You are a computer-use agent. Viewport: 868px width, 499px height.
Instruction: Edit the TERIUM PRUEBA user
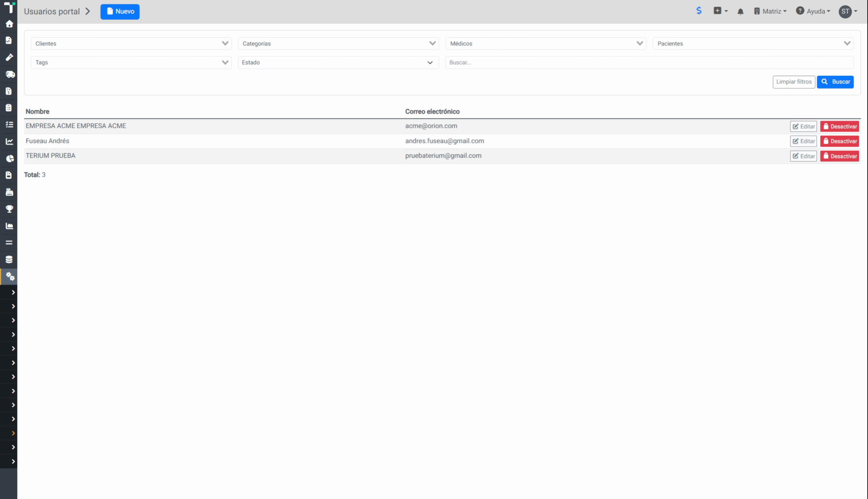click(803, 156)
